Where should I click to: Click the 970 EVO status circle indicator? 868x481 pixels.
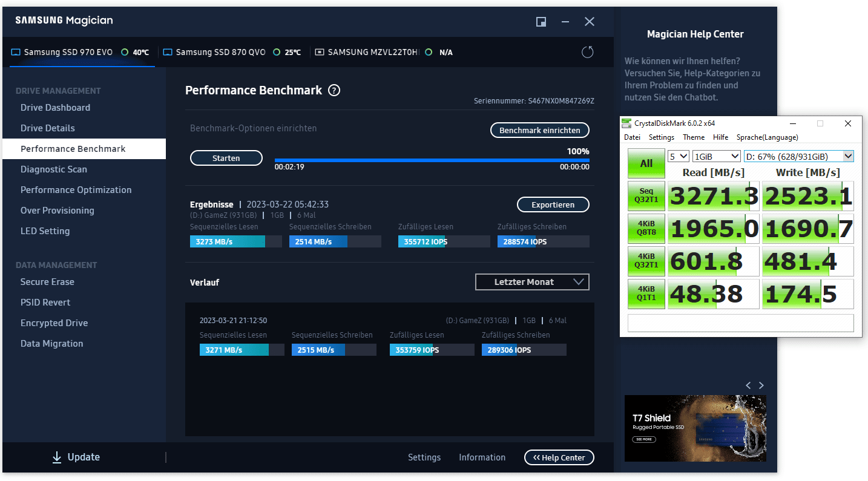(x=125, y=53)
